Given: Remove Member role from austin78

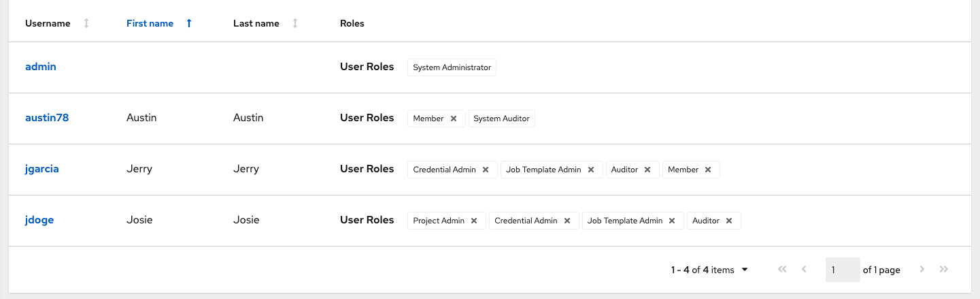Looking at the screenshot, I should (x=454, y=119).
